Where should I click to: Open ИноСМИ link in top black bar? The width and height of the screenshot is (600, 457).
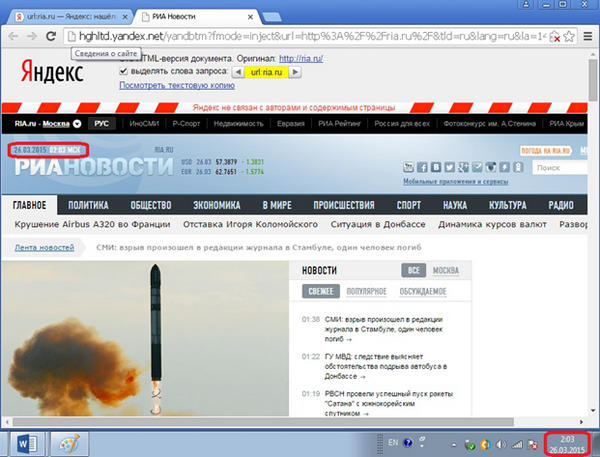click(x=144, y=124)
